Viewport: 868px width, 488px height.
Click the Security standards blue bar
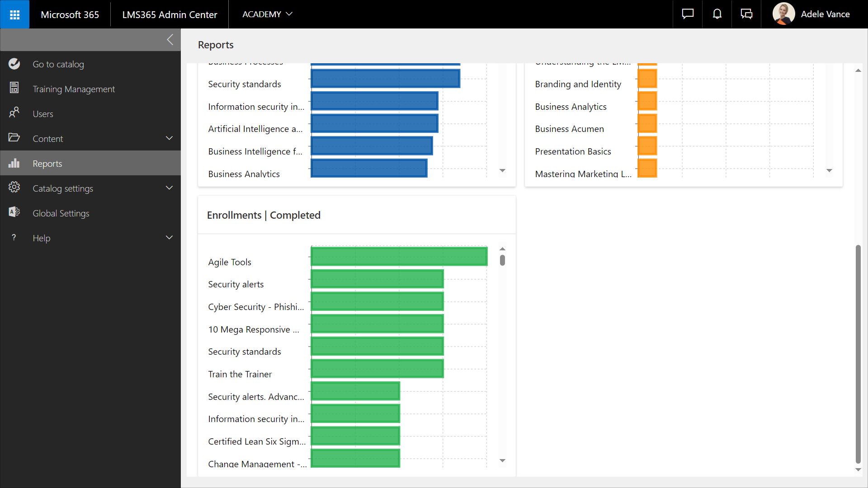[x=385, y=79]
